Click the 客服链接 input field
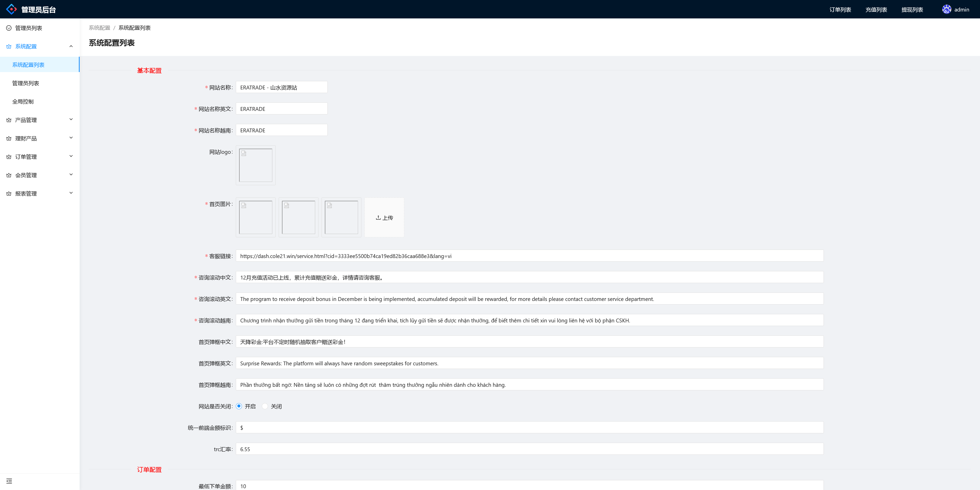This screenshot has height=490, width=980. point(529,256)
